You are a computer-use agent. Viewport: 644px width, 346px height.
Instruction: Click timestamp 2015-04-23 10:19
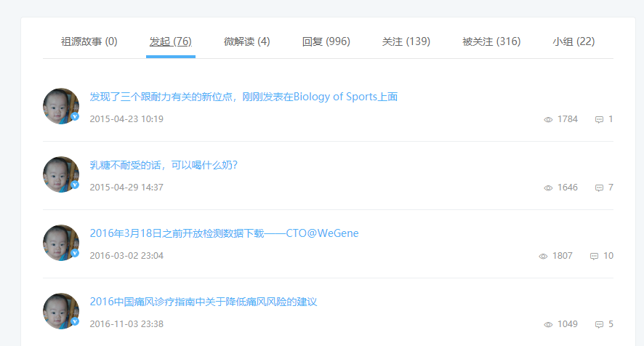tap(126, 119)
